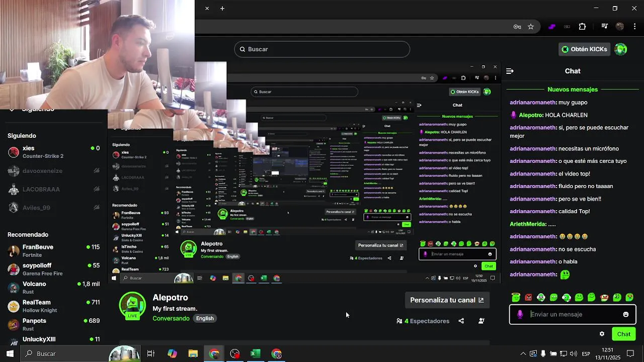Screen dimensions: 644x362
Task: Open the purple browser extension icon
Action: click(x=552, y=27)
